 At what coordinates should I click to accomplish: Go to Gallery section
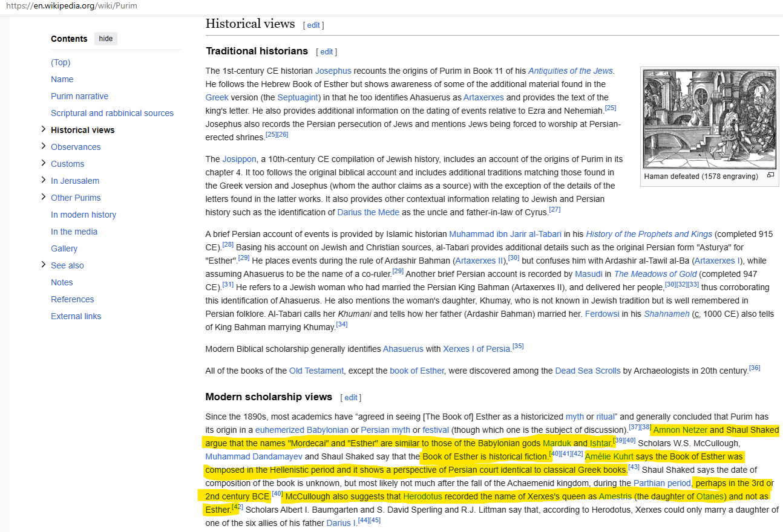pyautogui.click(x=64, y=248)
